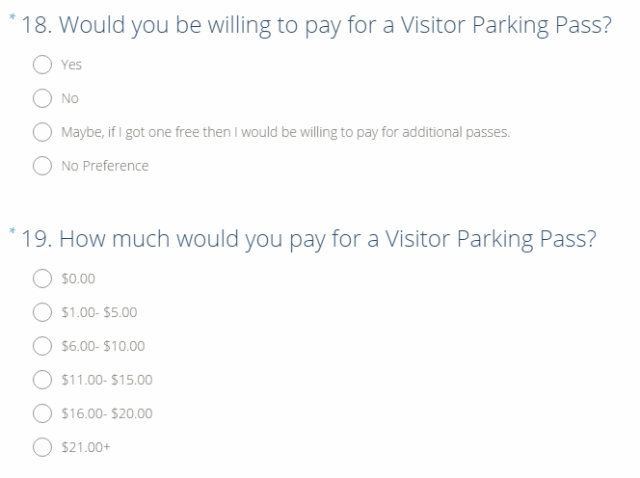
Task: Choose the '$1.00- $5.00' radio circle
Action: click(x=42, y=312)
